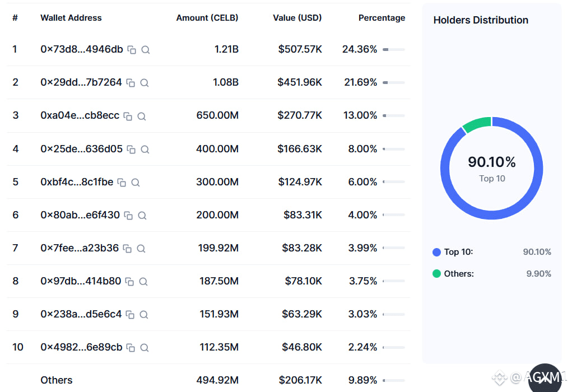Search icon next to 0x80ab...e6f430

point(142,216)
